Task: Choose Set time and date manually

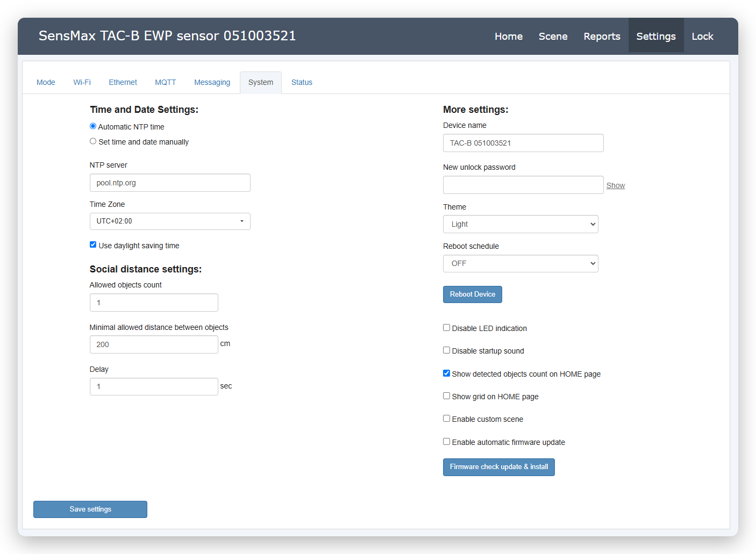Action: (x=93, y=141)
